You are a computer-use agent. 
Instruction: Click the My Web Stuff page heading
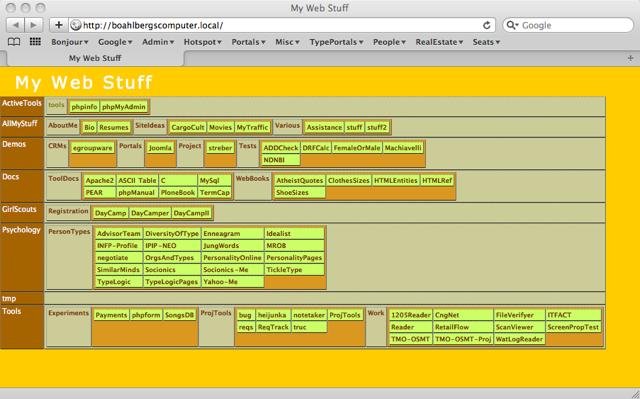point(84,82)
